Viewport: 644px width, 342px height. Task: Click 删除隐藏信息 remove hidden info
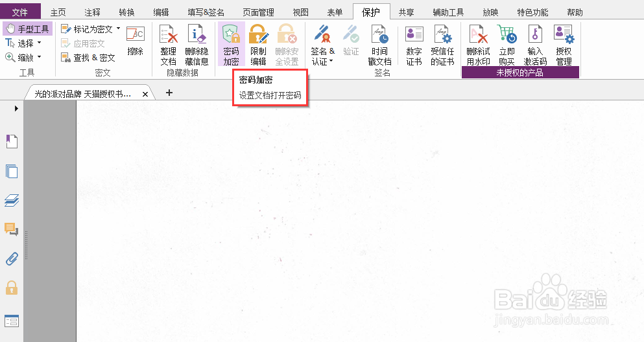click(197, 45)
